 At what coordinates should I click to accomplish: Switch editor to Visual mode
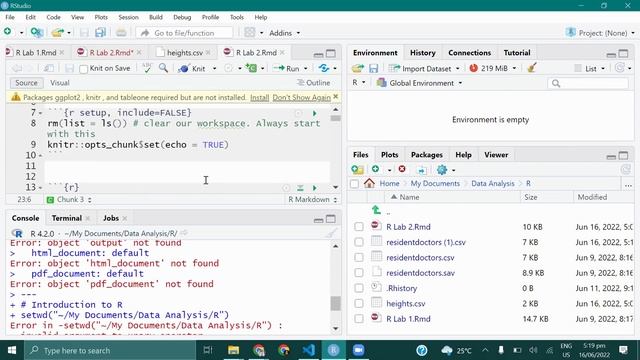60,83
